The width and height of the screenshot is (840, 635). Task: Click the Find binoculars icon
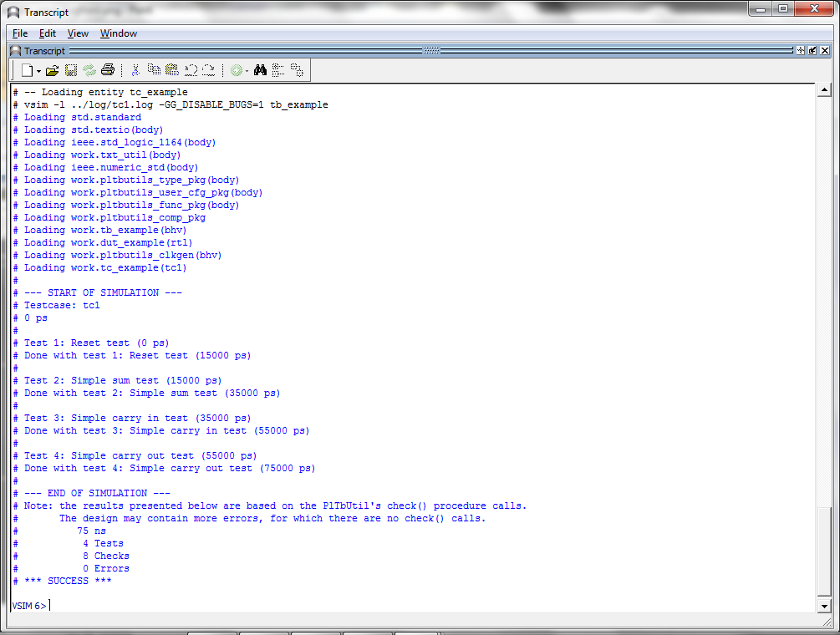click(x=261, y=71)
